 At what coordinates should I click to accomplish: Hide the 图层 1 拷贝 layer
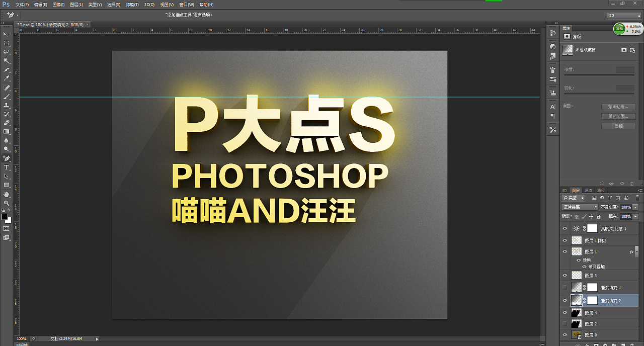pos(565,240)
